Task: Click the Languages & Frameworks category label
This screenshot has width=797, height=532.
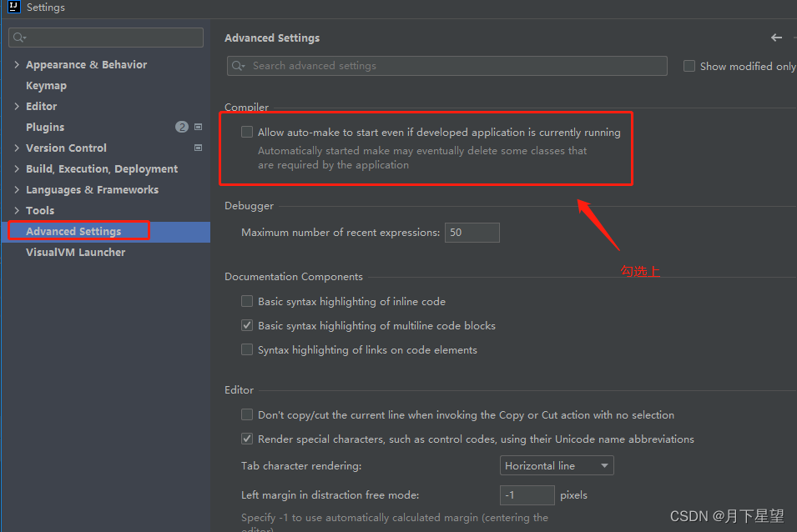Action: tap(92, 190)
